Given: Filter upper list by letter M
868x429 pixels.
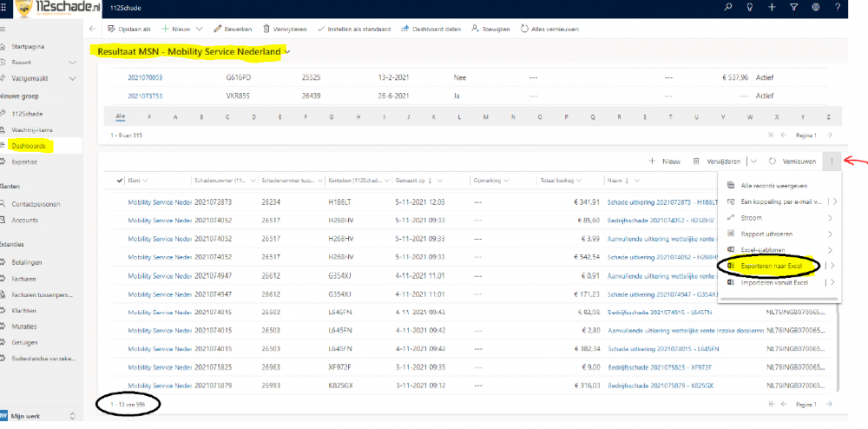Looking at the screenshot, I should tap(485, 116).
